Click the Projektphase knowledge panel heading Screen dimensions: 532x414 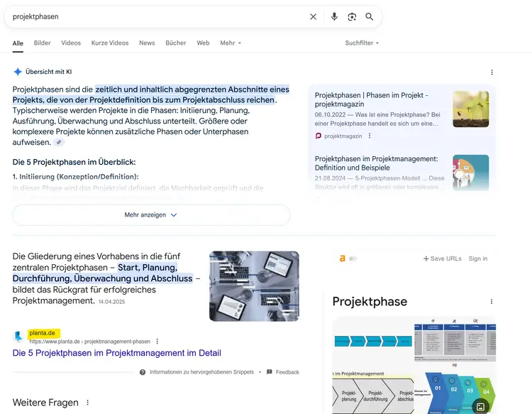(x=370, y=302)
